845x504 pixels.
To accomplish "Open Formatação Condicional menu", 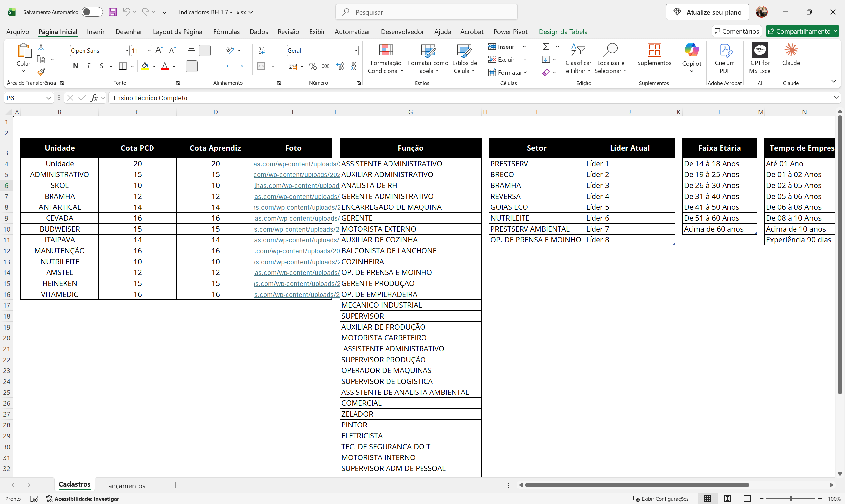I will 386,59.
